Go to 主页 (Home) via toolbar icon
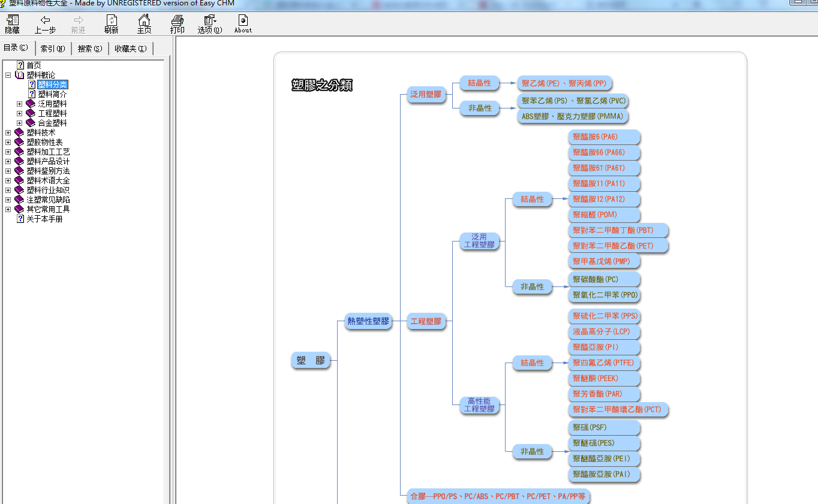Viewport: 818px width, 504px height. click(x=144, y=20)
